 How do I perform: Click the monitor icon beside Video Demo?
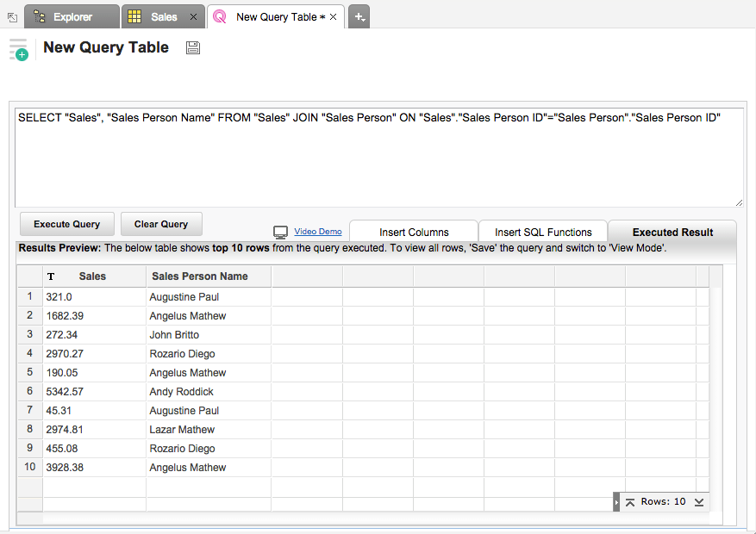click(x=280, y=231)
